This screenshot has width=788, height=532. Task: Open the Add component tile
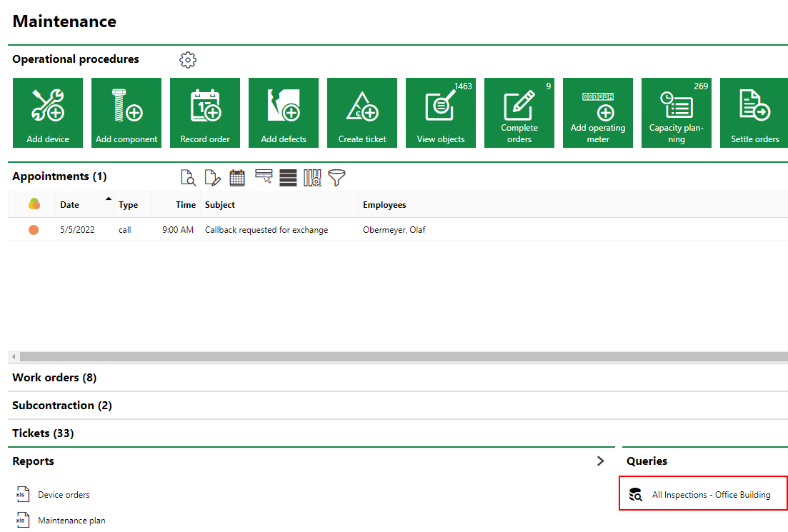[x=126, y=113]
